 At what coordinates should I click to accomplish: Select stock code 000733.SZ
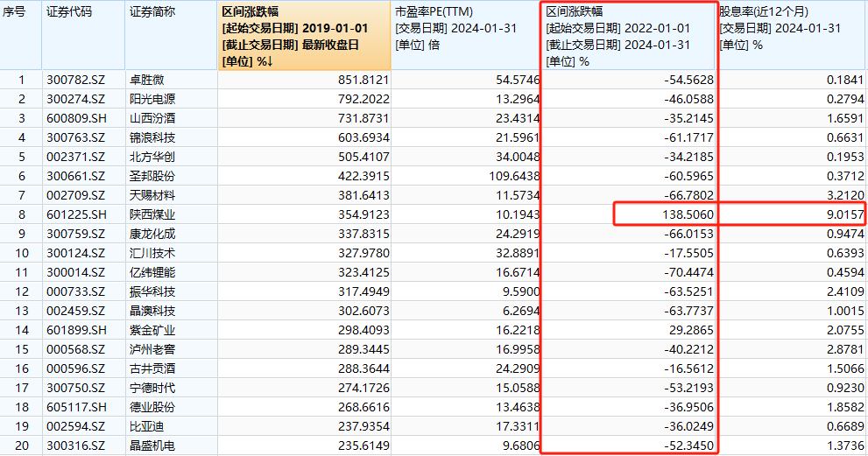point(76,291)
